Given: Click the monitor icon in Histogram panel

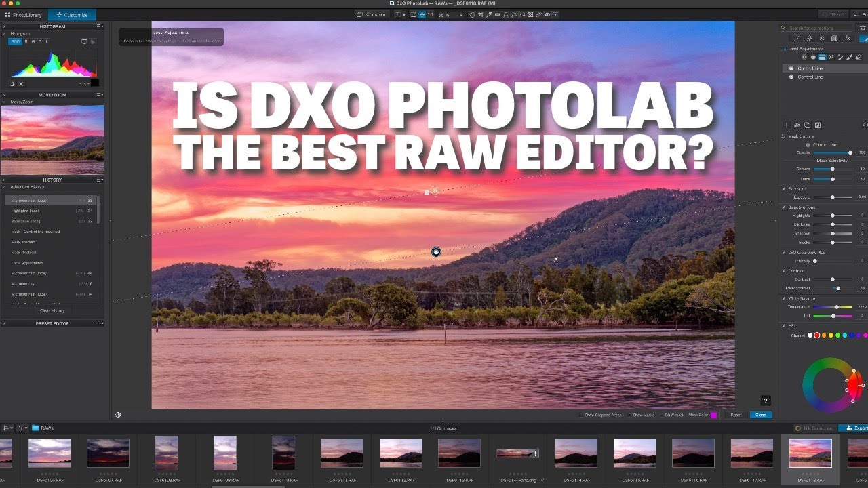Looking at the screenshot, I should click(84, 41).
